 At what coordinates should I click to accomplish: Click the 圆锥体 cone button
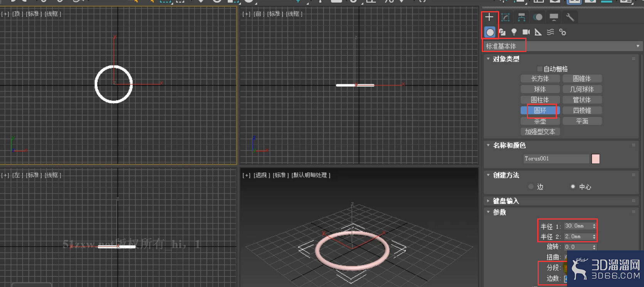click(582, 79)
